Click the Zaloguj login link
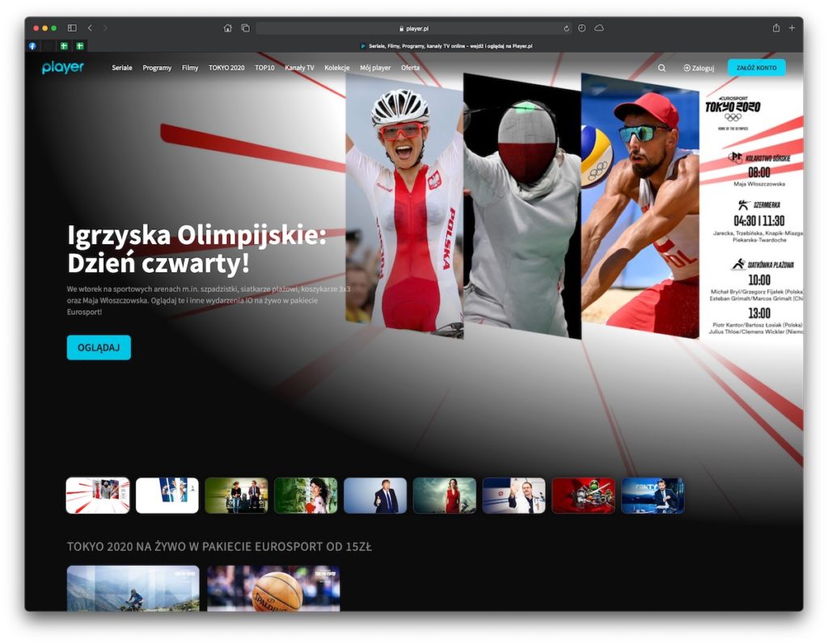The height and width of the screenshot is (644, 828). click(x=699, y=68)
